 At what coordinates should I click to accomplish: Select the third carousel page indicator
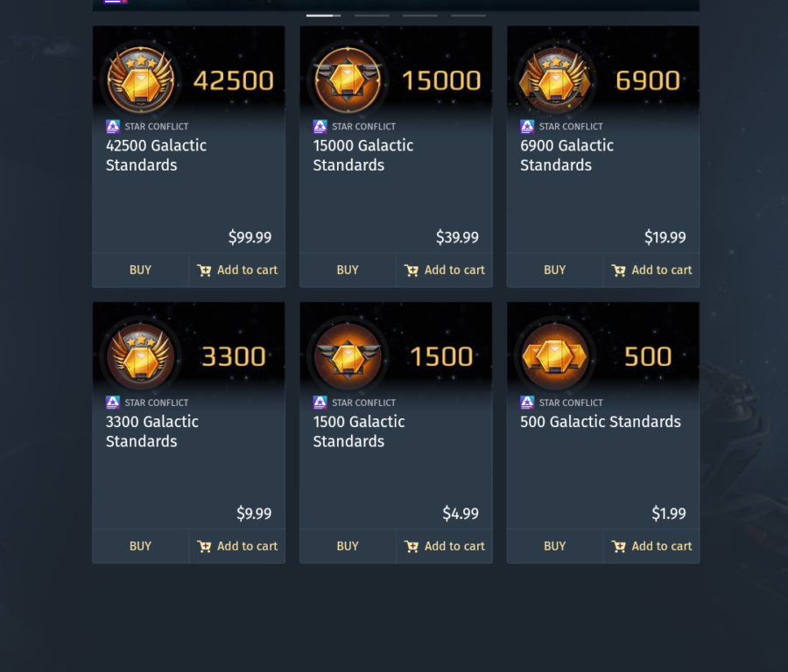[x=419, y=15]
